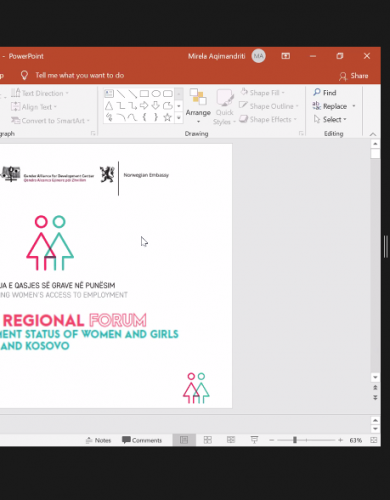Viewport: 390px width, 500px height.
Task: Choose the Freeform shape
Action: tap(168, 106)
